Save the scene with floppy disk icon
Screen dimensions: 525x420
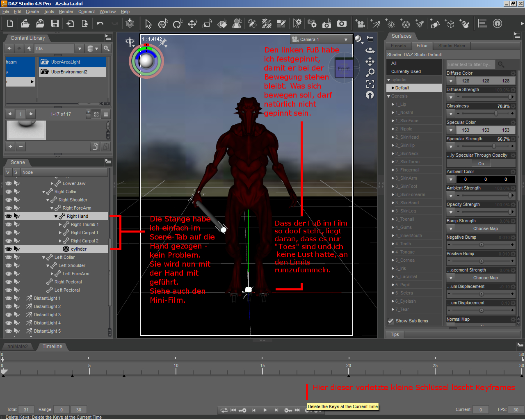pyautogui.click(x=55, y=24)
